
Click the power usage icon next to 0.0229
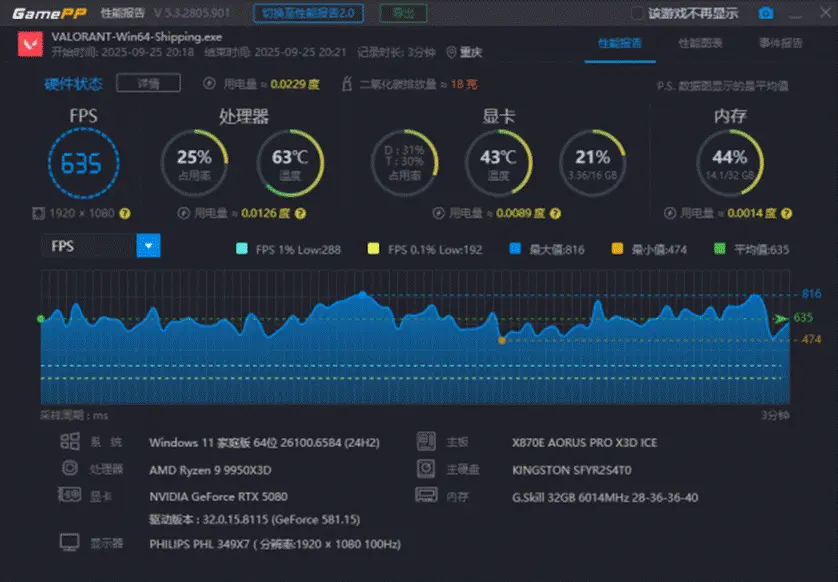click(x=210, y=83)
